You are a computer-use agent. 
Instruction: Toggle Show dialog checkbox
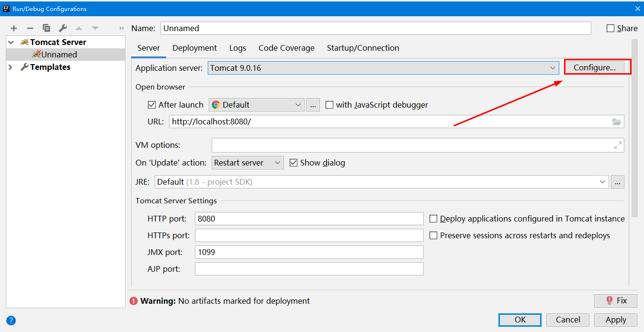click(294, 163)
